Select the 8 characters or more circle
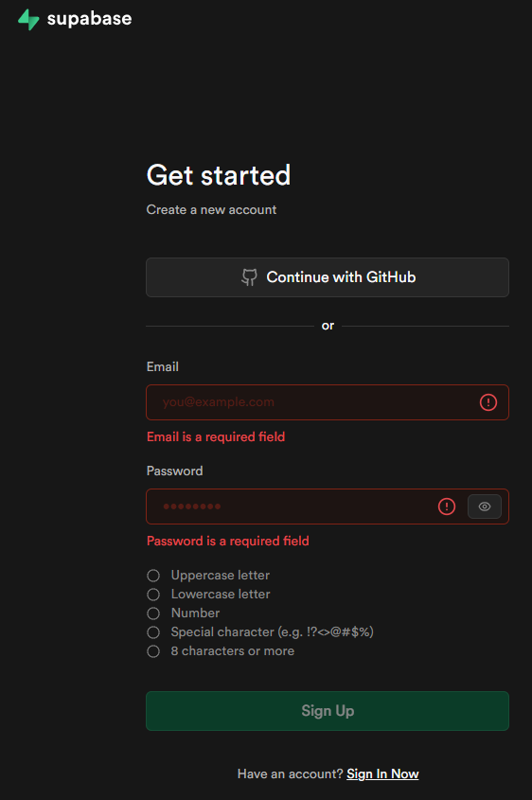Viewport: 532px width, 800px height. click(153, 651)
